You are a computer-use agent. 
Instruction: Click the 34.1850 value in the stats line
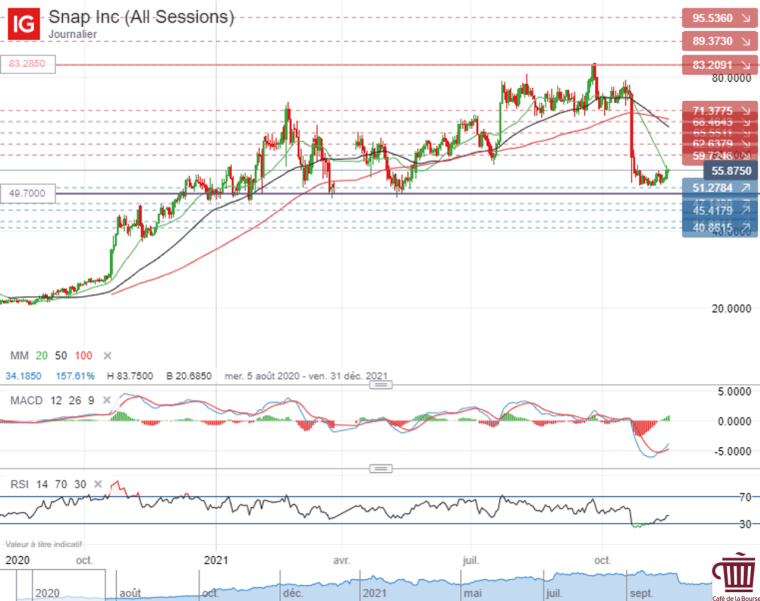23,376
